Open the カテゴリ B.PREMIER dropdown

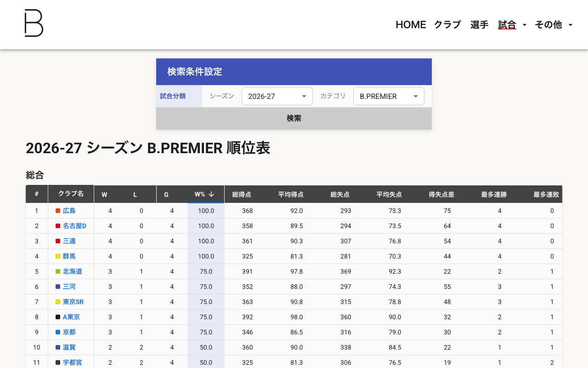pyautogui.click(x=389, y=96)
